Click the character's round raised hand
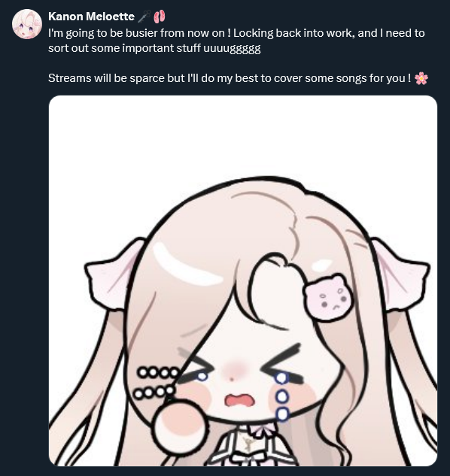This screenshot has width=450, height=476. [181, 426]
